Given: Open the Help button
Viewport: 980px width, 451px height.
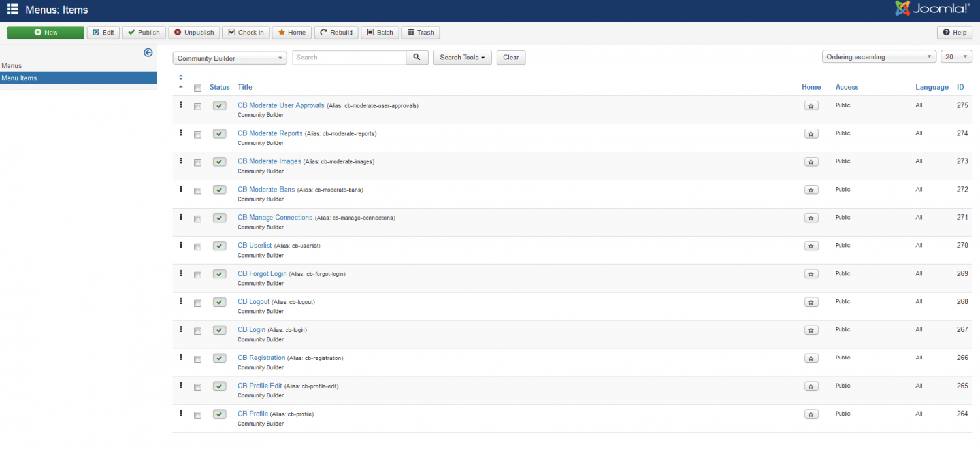Looking at the screenshot, I should coord(954,33).
